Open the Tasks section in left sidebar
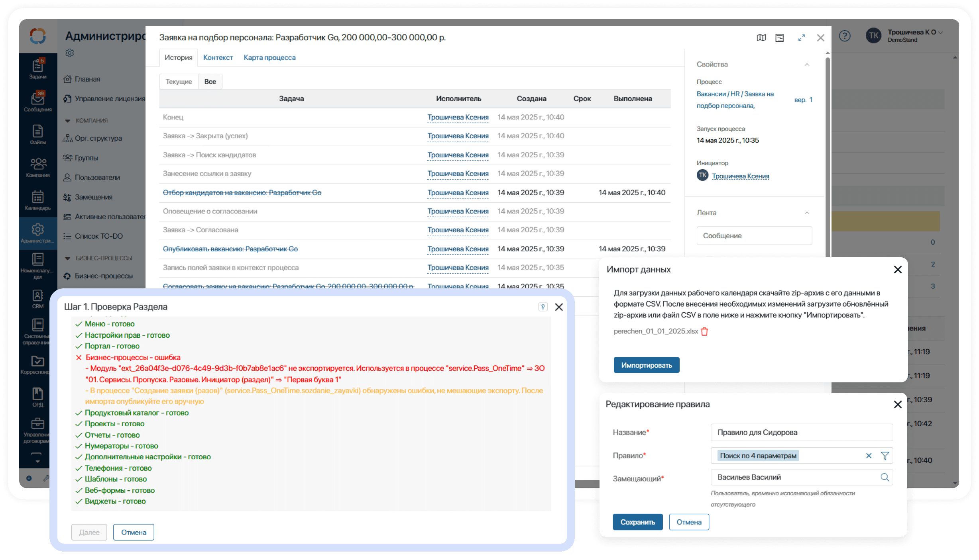The height and width of the screenshot is (560, 979). coord(38,69)
